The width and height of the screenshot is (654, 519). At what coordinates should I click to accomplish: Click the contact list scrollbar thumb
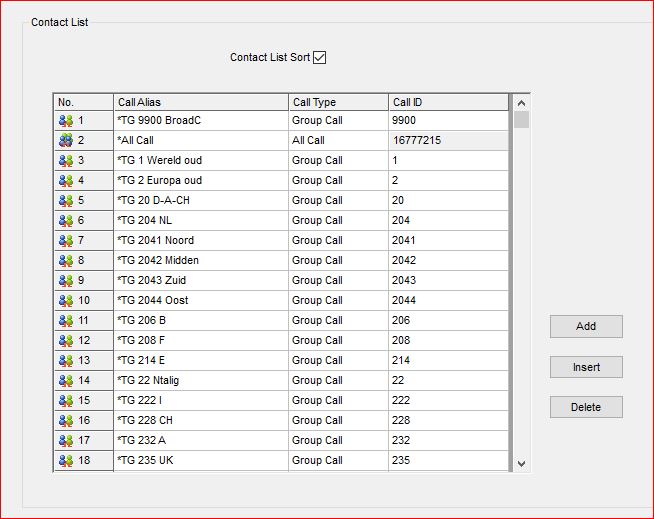(x=521, y=120)
